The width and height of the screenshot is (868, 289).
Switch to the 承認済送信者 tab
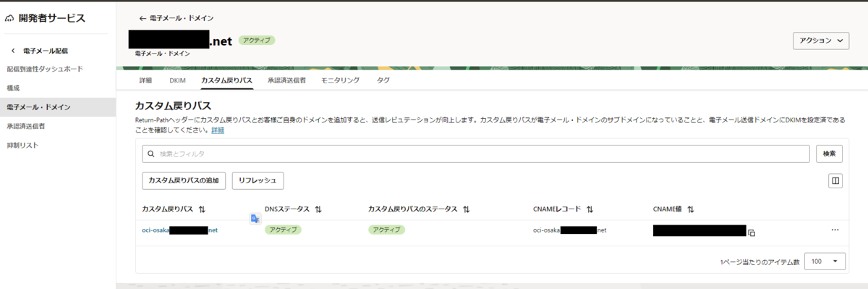(286, 80)
